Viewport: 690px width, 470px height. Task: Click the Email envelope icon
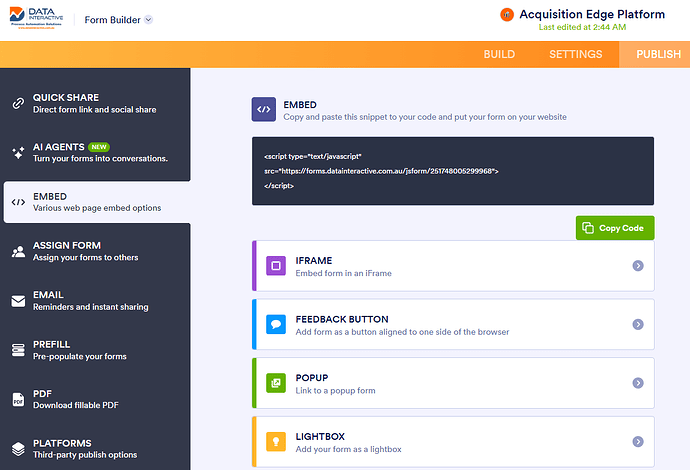[x=18, y=301]
